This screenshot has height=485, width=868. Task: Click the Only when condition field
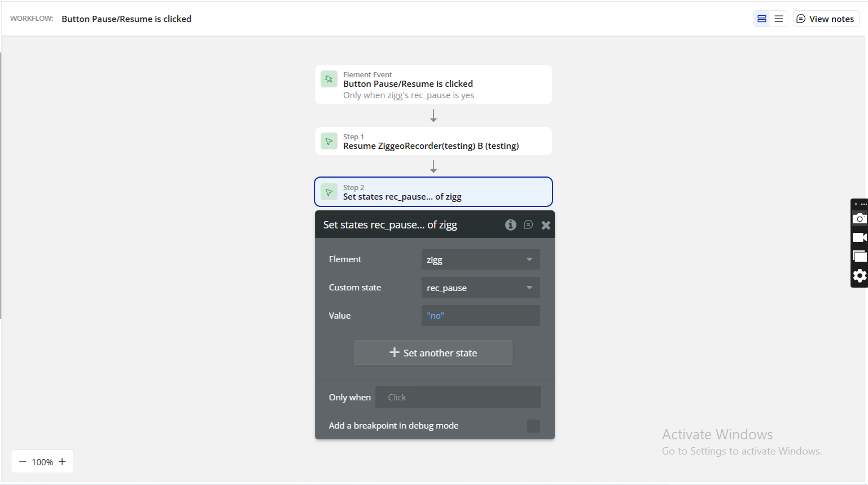pyautogui.click(x=458, y=397)
